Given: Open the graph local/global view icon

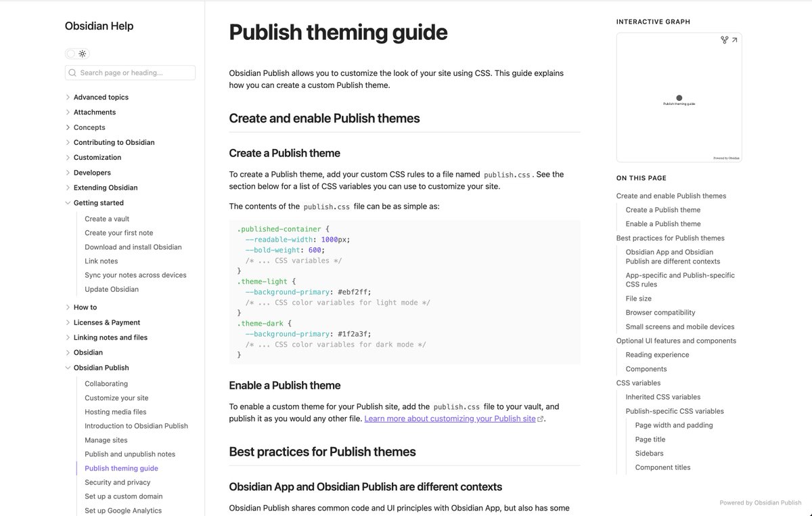Looking at the screenshot, I should click(x=724, y=40).
